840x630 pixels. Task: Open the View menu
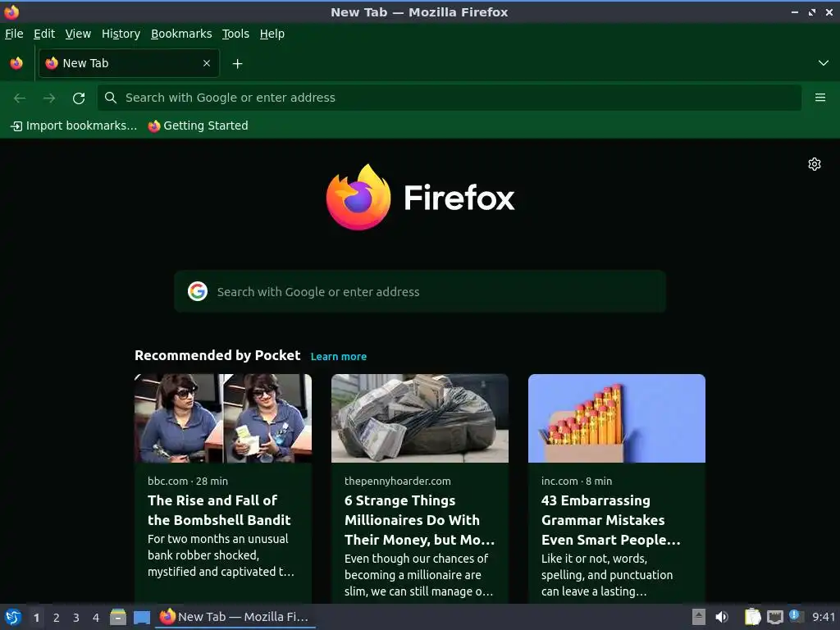(x=78, y=34)
